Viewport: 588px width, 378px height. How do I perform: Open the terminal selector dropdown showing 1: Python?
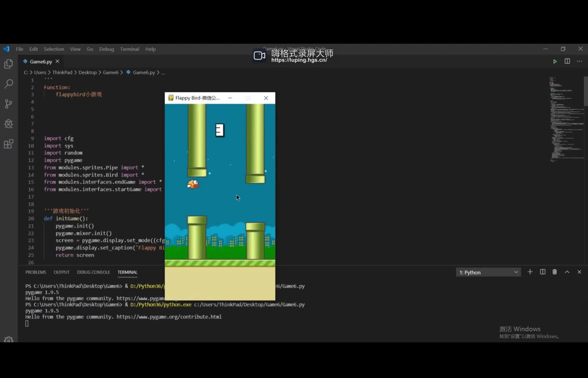click(x=488, y=272)
